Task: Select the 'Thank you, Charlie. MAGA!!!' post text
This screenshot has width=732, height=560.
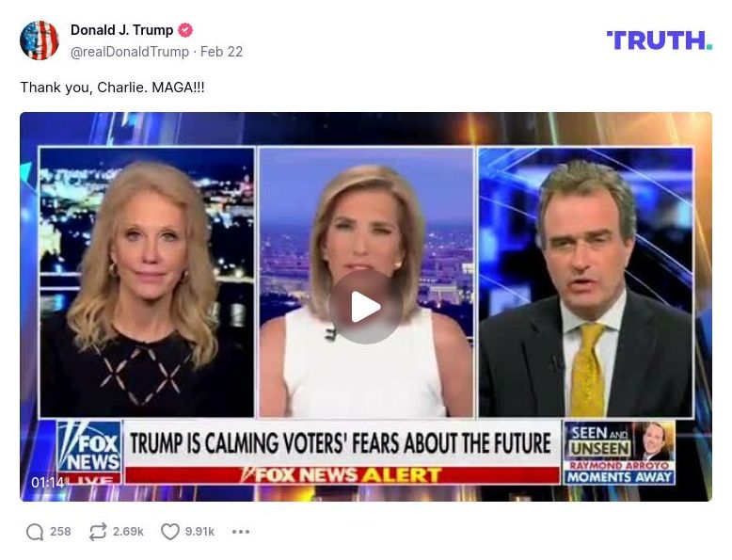Action: (113, 88)
